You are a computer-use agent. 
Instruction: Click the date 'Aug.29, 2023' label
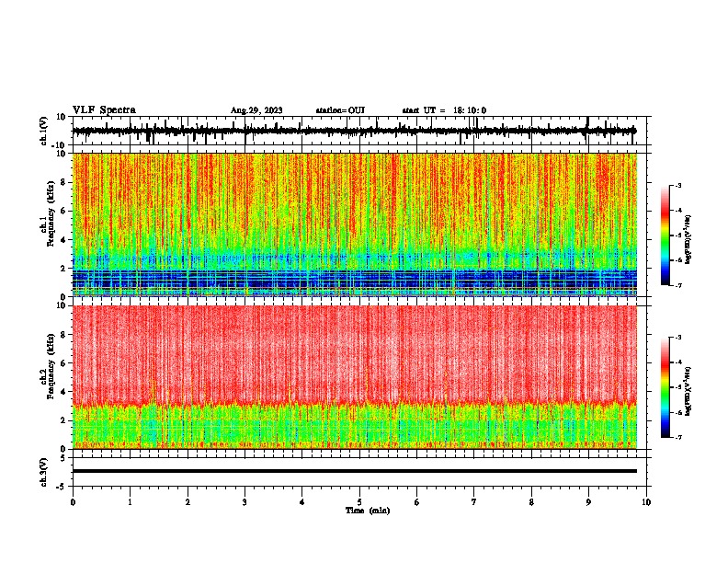(256, 110)
